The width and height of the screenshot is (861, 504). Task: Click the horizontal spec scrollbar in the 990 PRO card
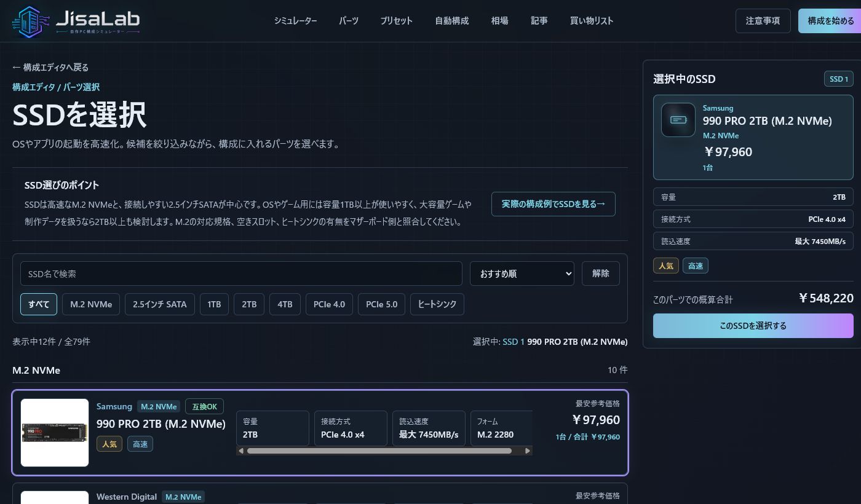coord(379,451)
